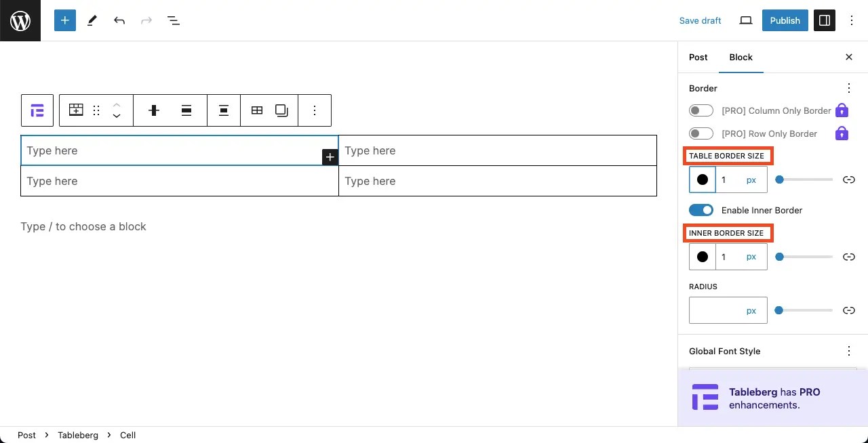Image resolution: width=868 pixels, height=443 pixels.
Task: Open the three-dot options menu in block toolbar
Action: [x=315, y=110]
